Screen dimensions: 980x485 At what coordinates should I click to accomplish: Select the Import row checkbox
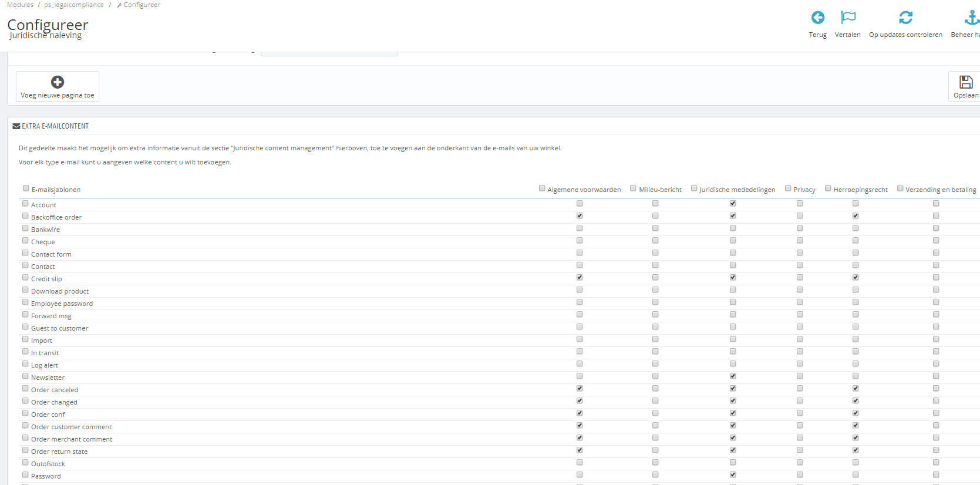coord(25,339)
